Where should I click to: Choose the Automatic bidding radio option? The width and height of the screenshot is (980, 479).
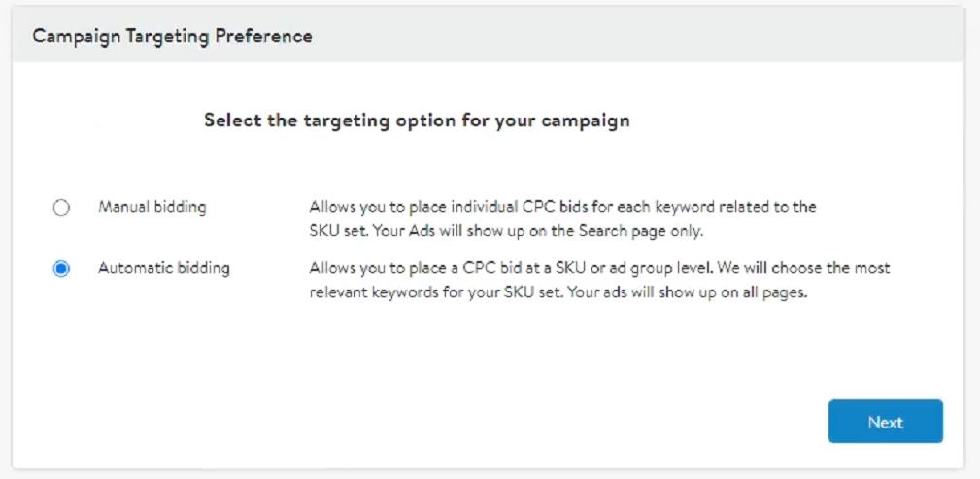pos(61,269)
